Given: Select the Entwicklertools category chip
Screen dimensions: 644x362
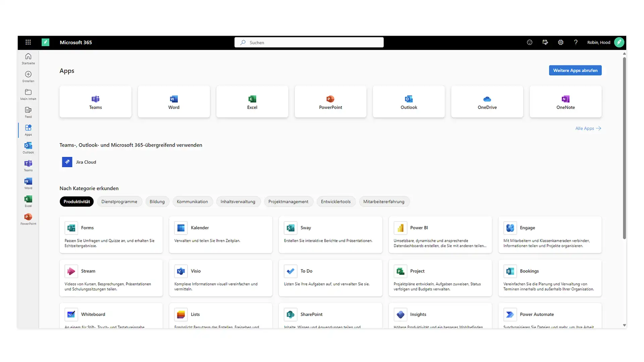Looking at the screenshot, I should click(x=336, y=201).
